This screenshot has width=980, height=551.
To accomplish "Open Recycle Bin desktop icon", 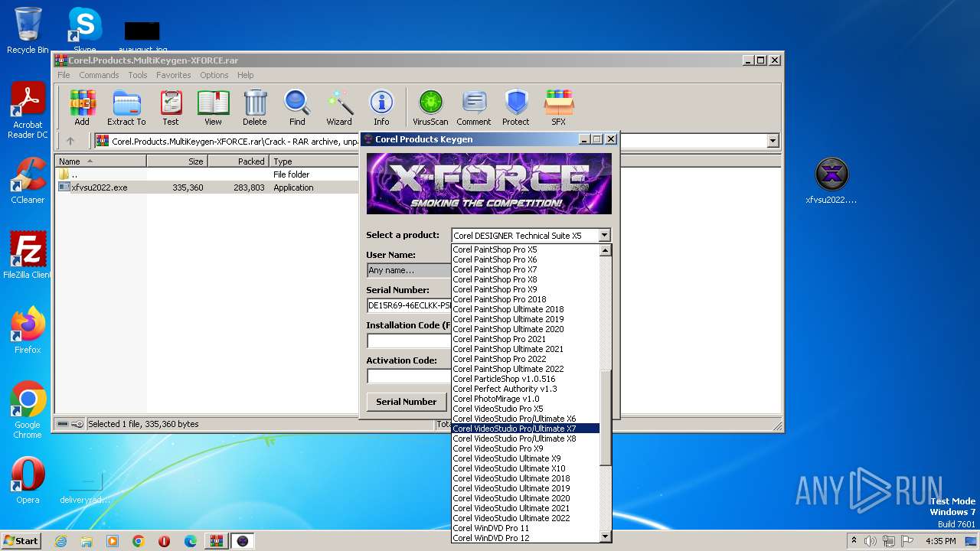I will point(28,31).
